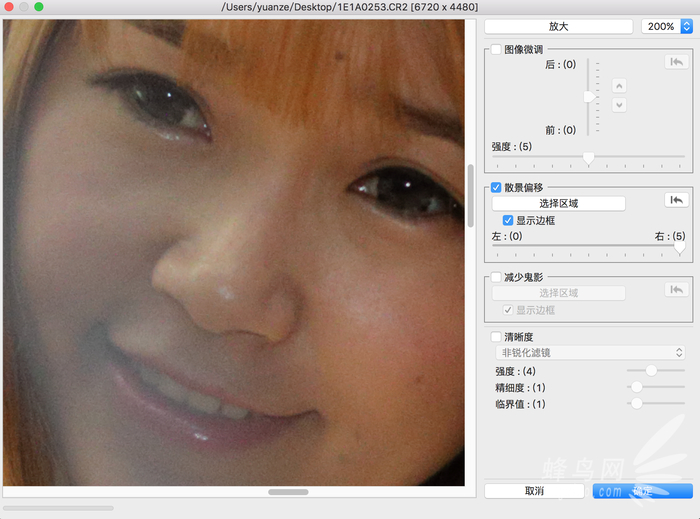Click the green maximize window button

point(39,7)
